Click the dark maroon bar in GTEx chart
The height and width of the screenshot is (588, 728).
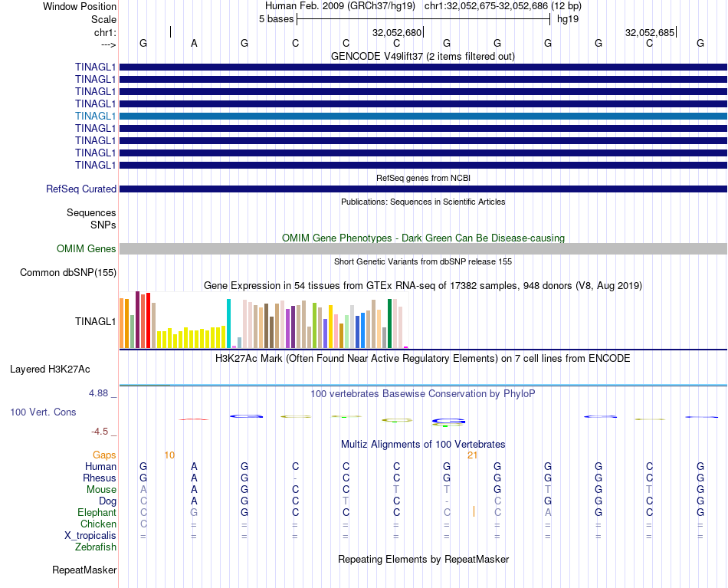pos(137,320)
